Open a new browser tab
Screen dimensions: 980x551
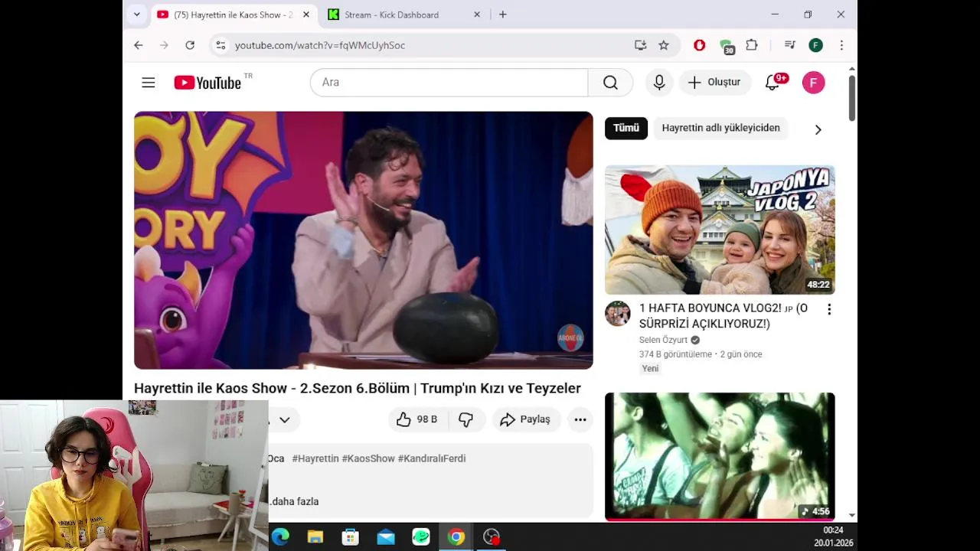pos(503,15)
